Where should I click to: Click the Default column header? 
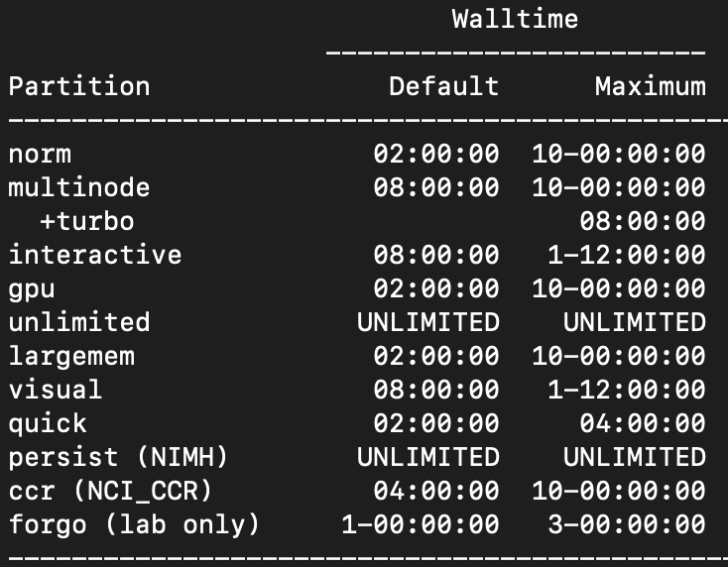point(443,86)
